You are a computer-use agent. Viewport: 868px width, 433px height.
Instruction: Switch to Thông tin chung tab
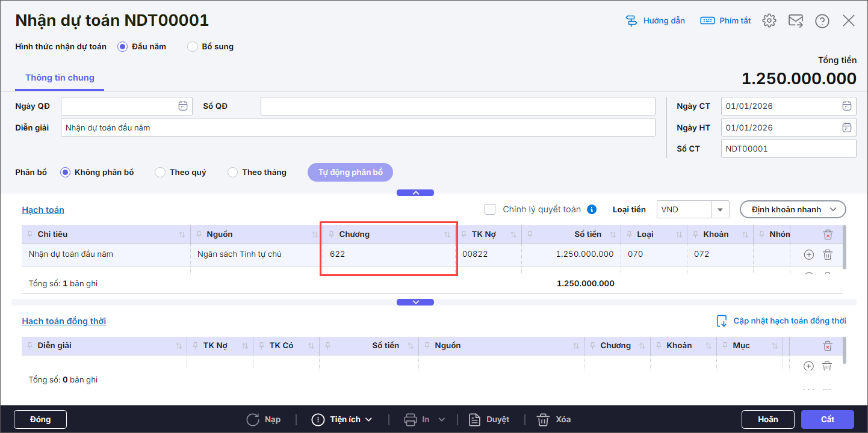point(60,78)
